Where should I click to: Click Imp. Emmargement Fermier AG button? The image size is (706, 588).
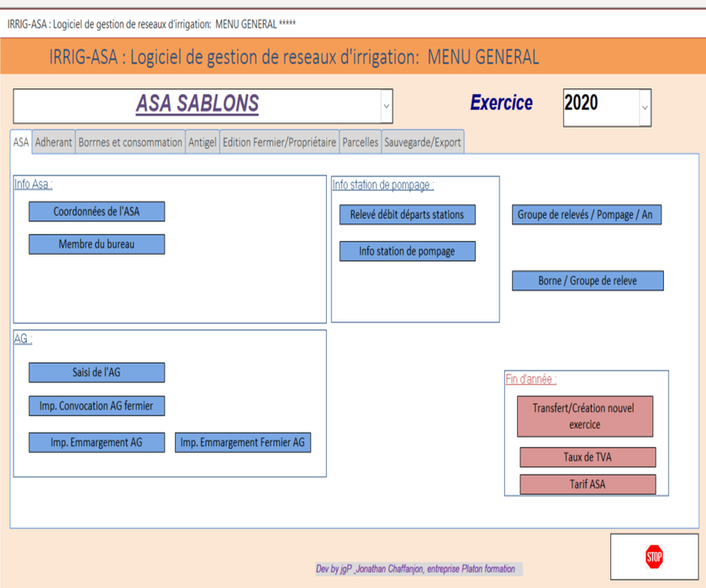(243, 443)
